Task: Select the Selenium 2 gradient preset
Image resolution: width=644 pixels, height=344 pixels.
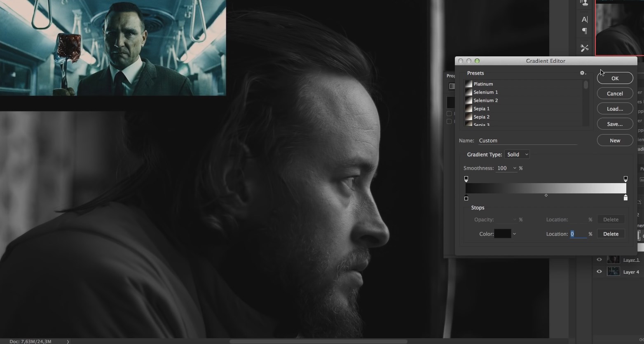Action: [x=524, y=100]
